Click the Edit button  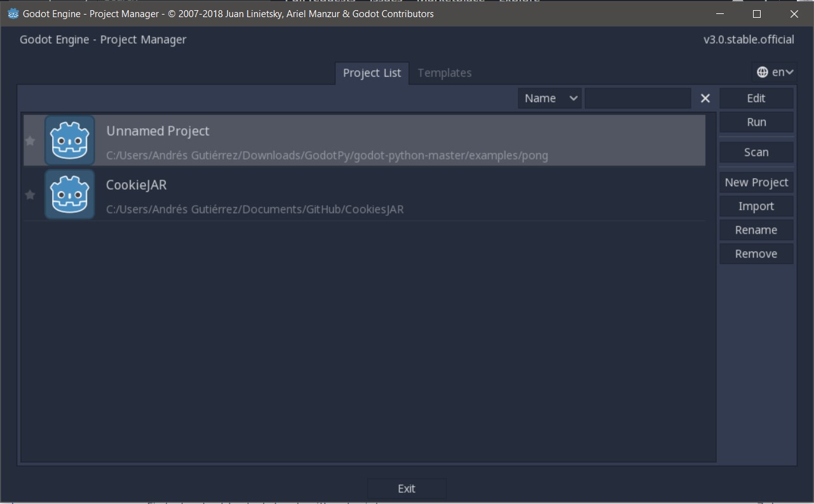(x=756, y=98)
